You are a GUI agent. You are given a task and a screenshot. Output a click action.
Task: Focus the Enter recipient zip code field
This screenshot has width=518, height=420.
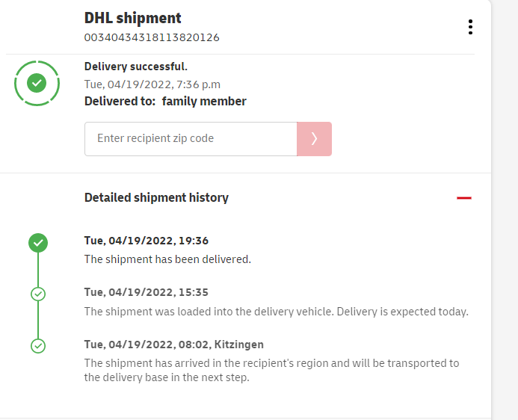(191, 139)
